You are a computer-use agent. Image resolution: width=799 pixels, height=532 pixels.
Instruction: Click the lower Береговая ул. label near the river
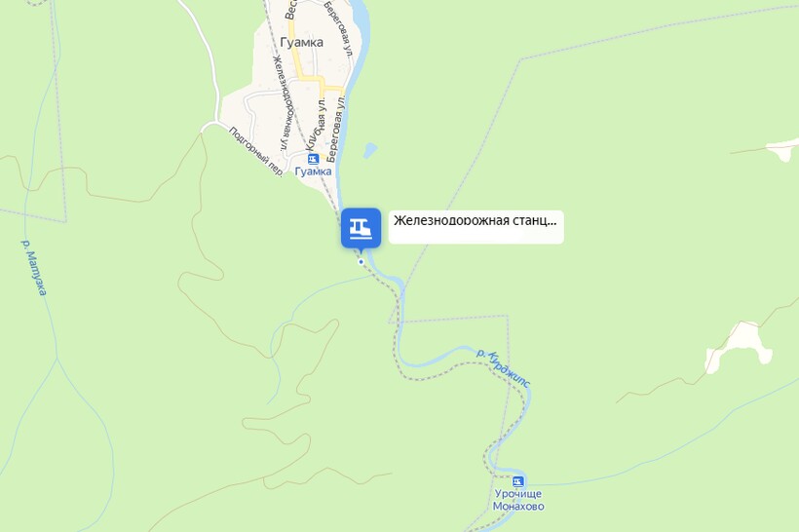pos(336,129)
